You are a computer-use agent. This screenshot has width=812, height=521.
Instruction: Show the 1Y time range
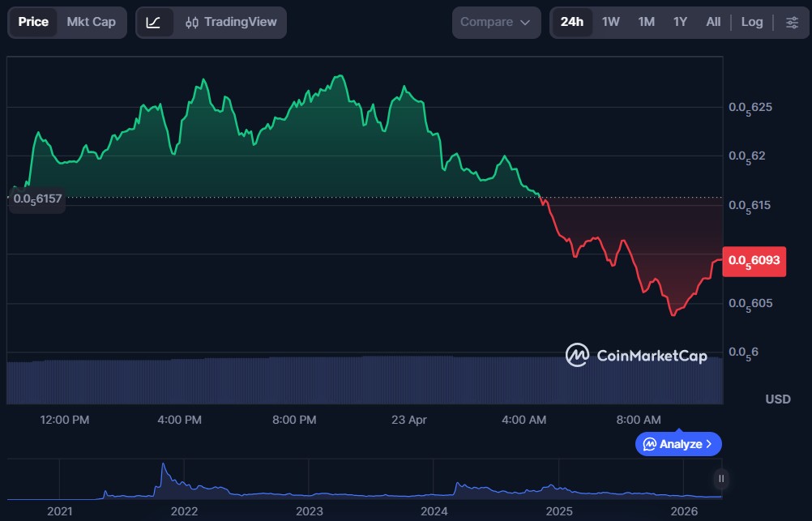coord(680,22)
